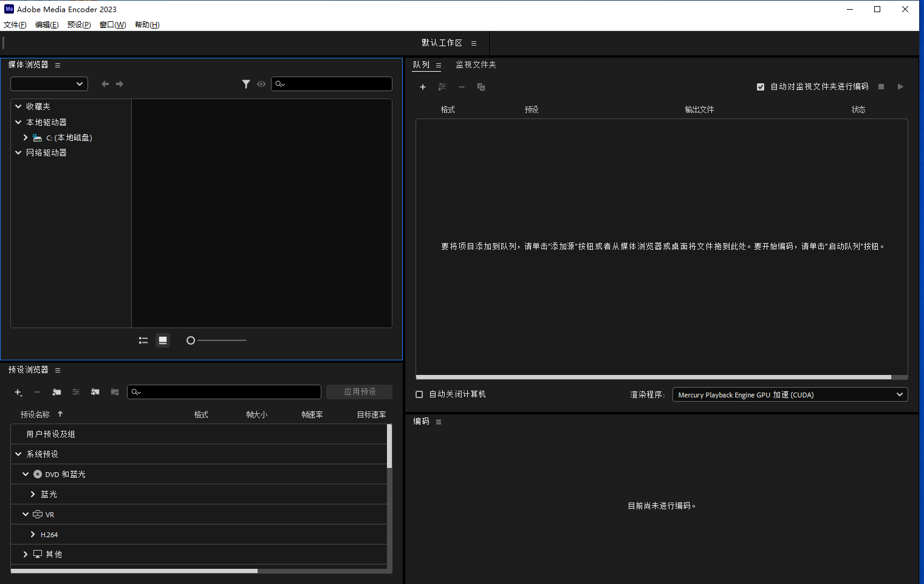Expand the C: local disk tree item
This screenshot has height=584, width=924.
pos(26,137)
